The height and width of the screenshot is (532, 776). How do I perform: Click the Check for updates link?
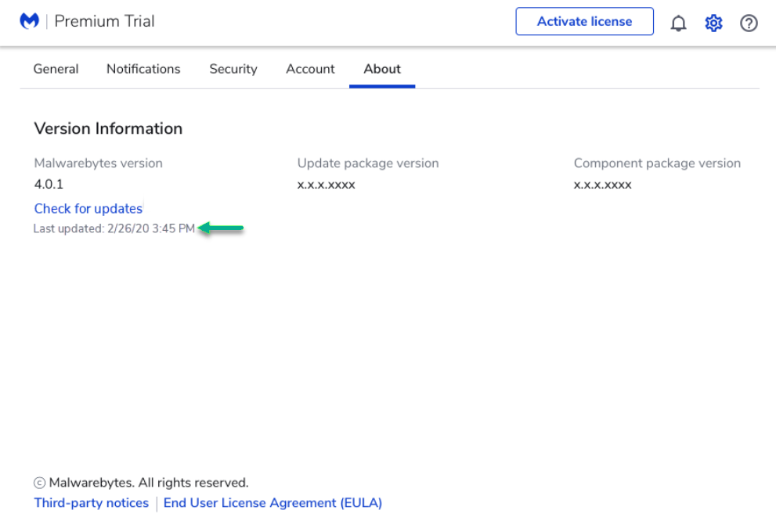88,209
